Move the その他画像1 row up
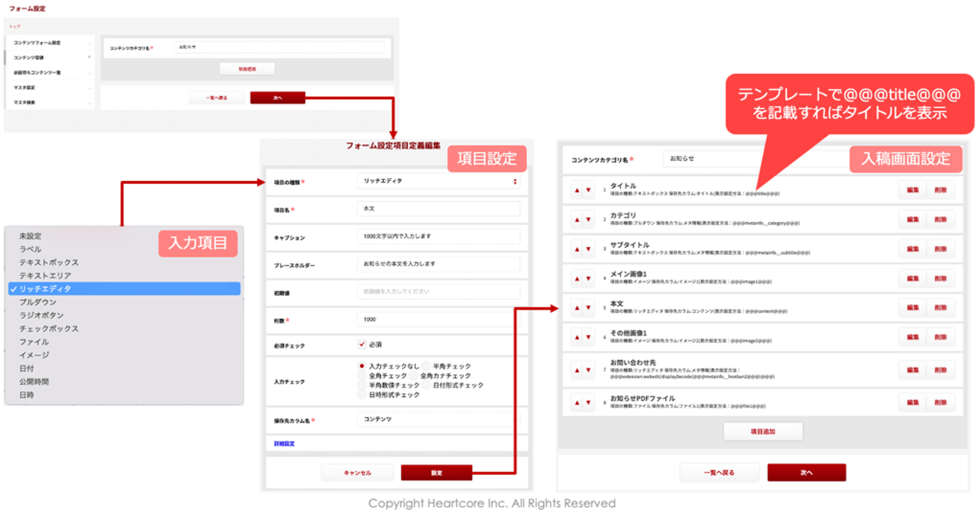Screen dimensions: 980x513 click(x=577, y=337)
